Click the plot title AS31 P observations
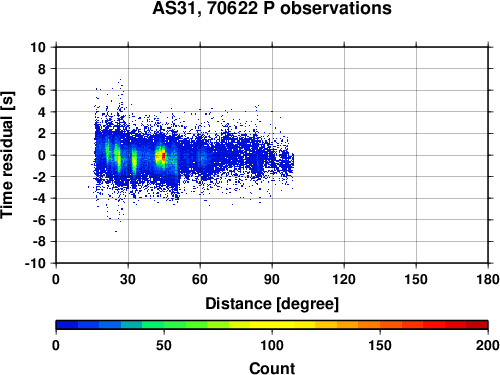 (x=272, y=8)
